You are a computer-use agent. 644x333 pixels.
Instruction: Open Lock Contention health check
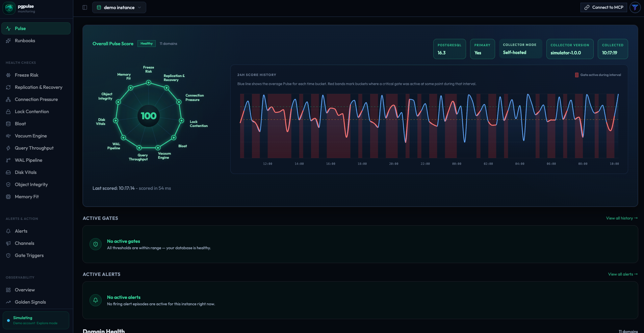36,111
